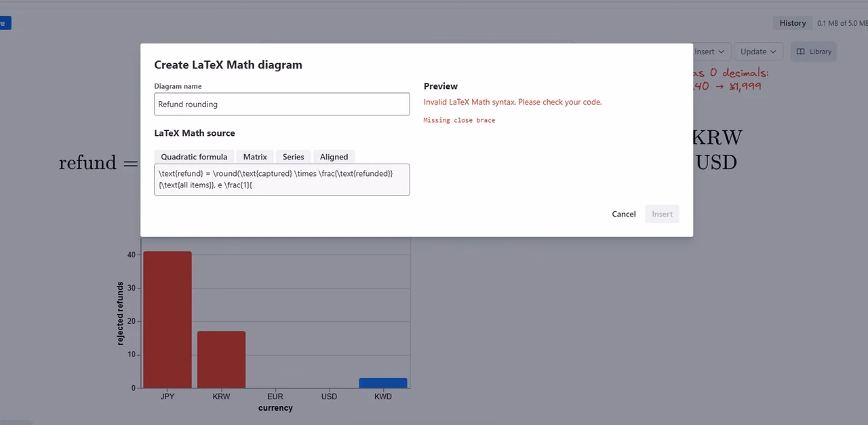
Task: Open the Update dropdown in toolbar
Action: pyautogui.click(x=758, y=52)
